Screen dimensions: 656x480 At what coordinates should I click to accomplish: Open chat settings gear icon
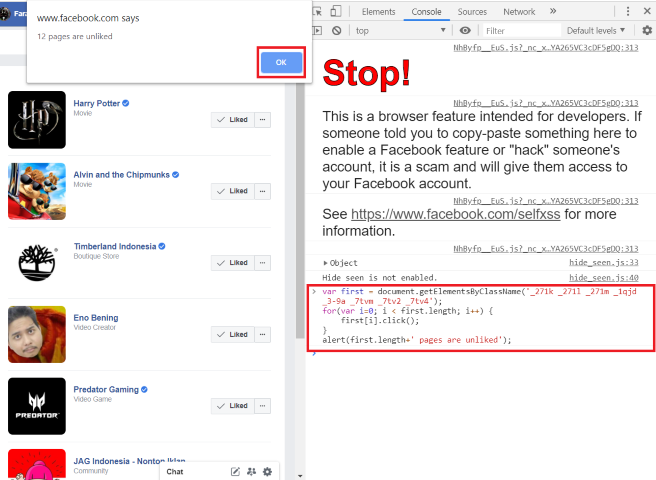point(267,472)
